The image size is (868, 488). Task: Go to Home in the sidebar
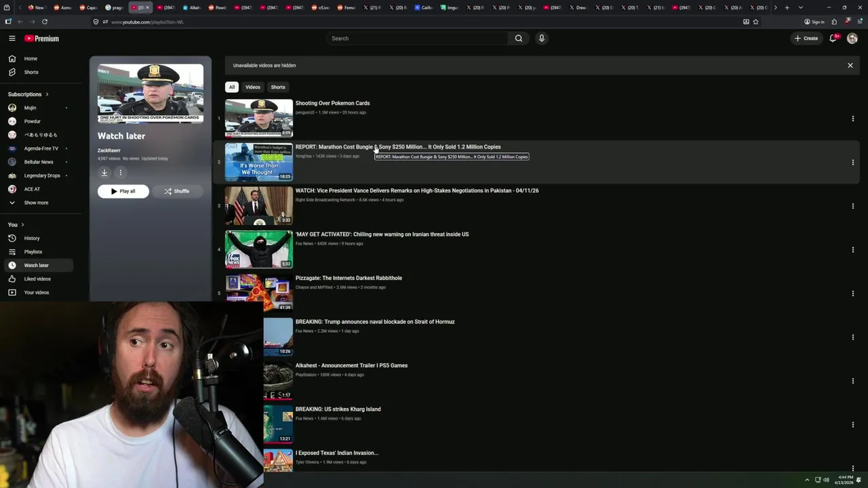tap(39, 59)
